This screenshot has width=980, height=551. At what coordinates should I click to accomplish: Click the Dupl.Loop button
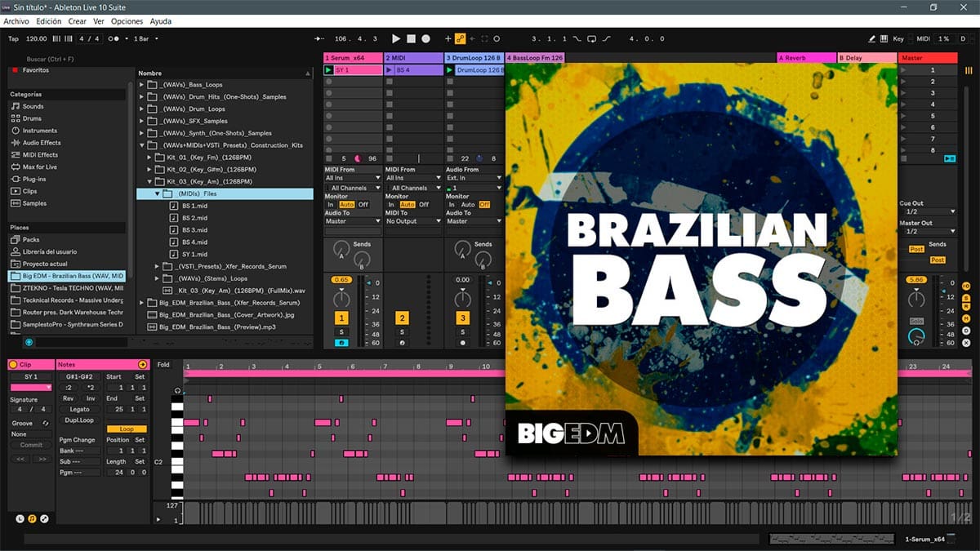click(x=79, y=420)
